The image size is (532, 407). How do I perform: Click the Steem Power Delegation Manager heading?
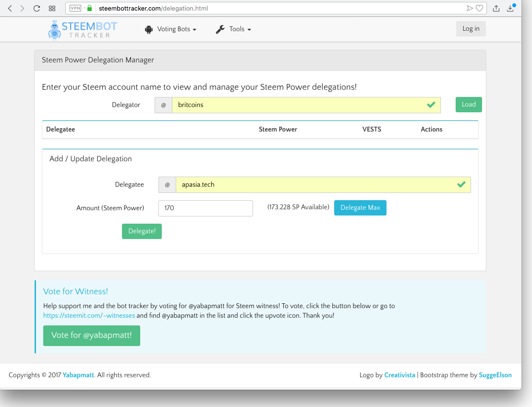point(98,60)
